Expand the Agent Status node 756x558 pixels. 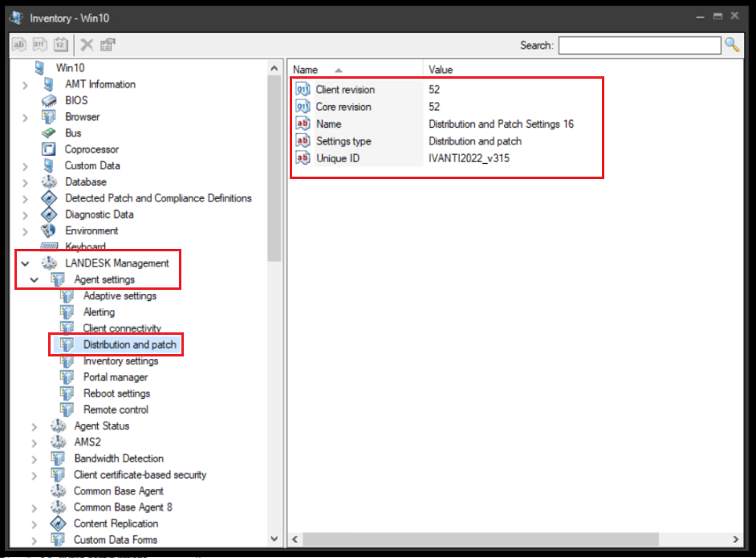[x=35, y=426]
